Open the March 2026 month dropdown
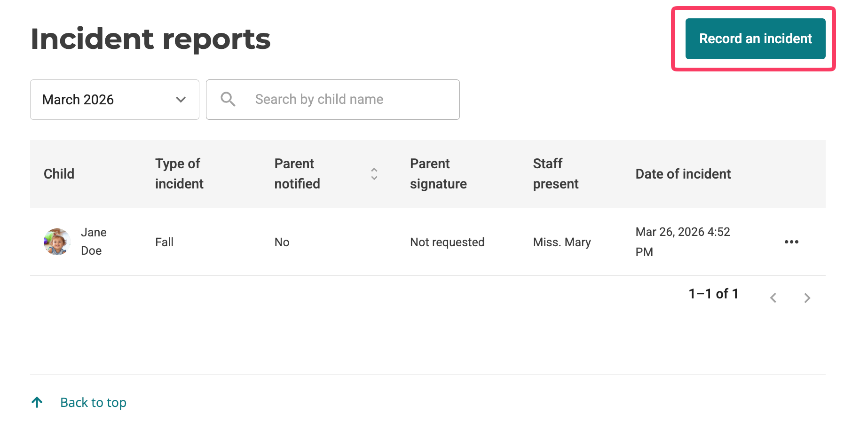The image size is (868, 438). click(115, 100)
